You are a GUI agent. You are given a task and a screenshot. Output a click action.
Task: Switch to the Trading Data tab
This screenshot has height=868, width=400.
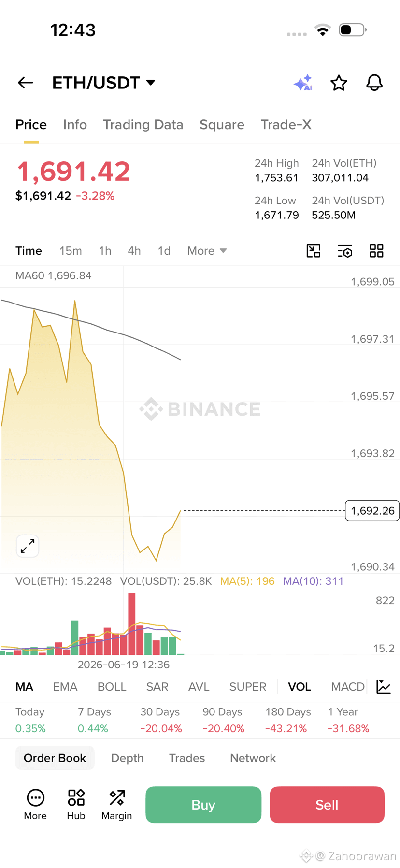[x=143, y=125]
